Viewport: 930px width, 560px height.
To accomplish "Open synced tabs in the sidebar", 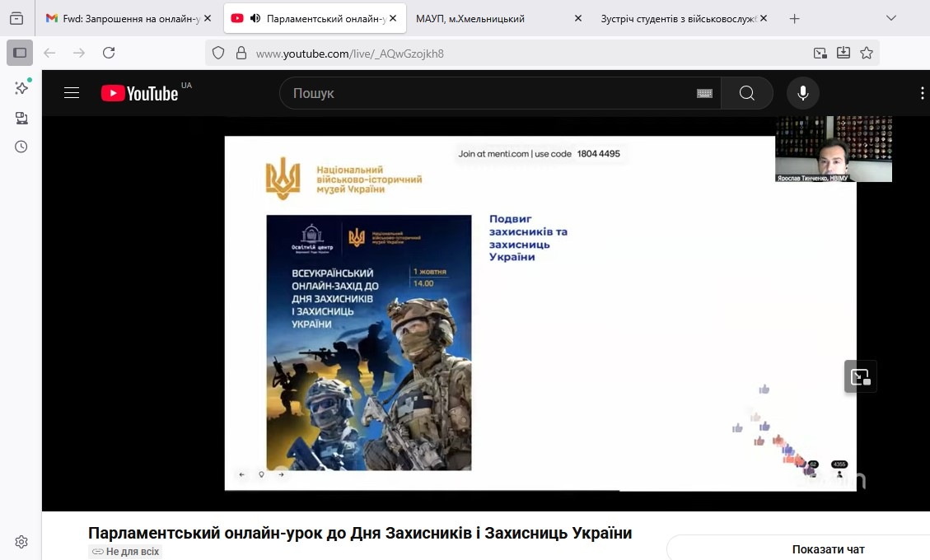I will (21, 118).
